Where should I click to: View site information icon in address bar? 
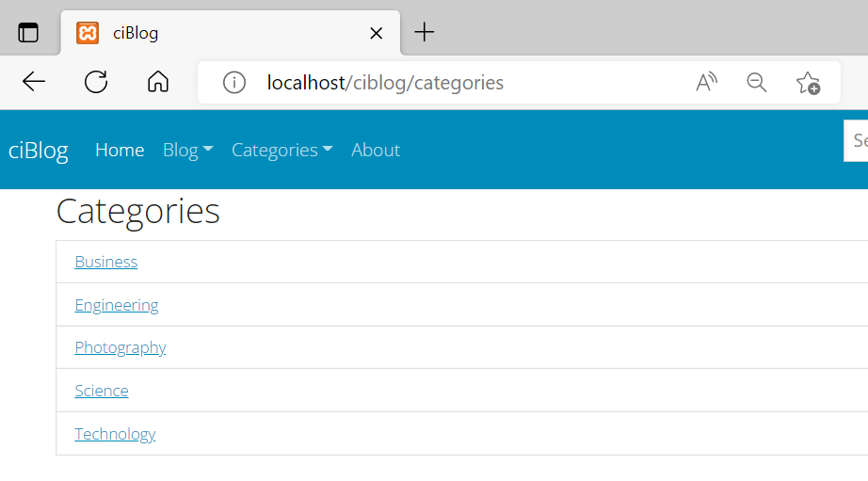[x=234, y=83]
